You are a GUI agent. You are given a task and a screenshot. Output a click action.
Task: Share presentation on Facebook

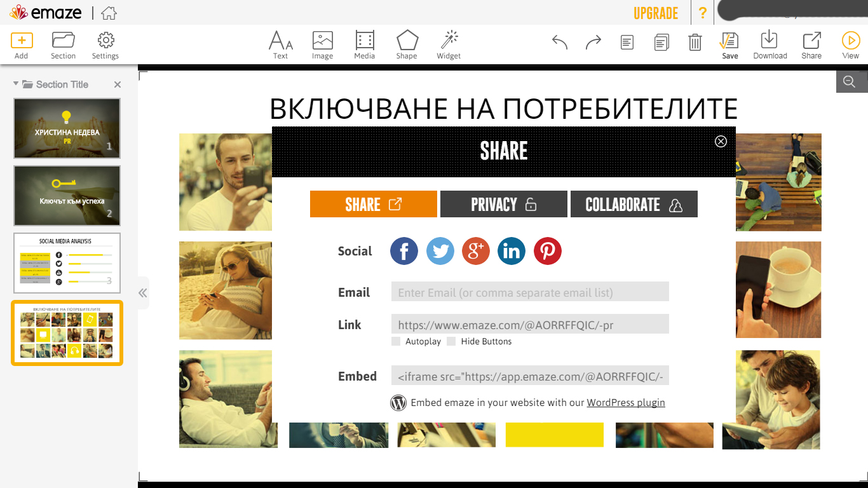(x=404, y=251)
